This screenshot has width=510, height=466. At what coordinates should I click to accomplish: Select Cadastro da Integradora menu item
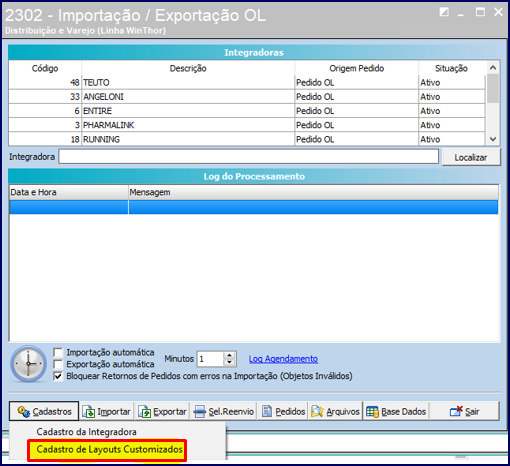pos(86,432)
